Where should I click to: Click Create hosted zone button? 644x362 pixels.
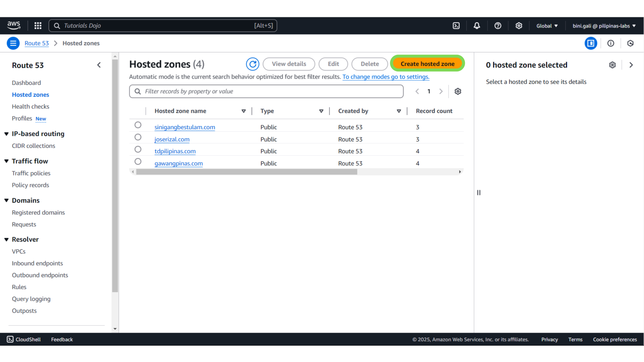427,64
